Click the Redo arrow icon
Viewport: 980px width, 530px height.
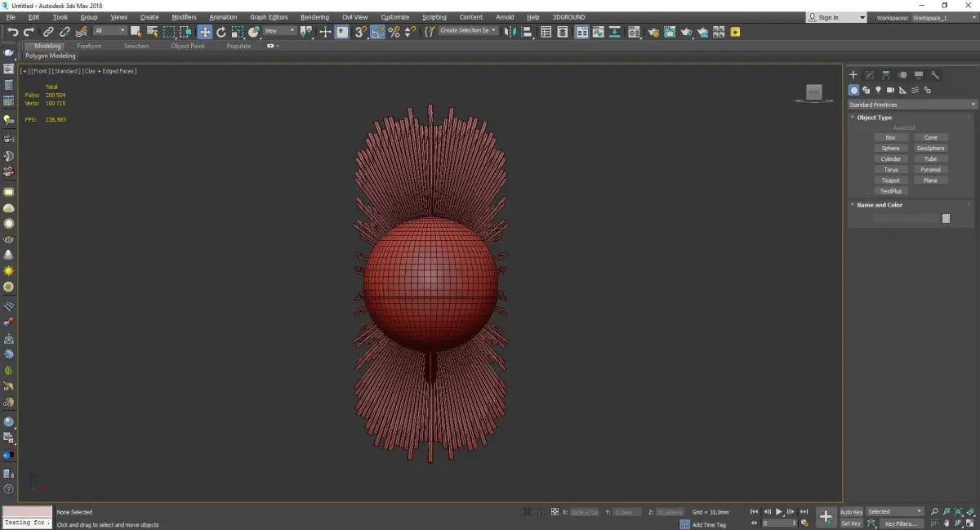point(29,32)
